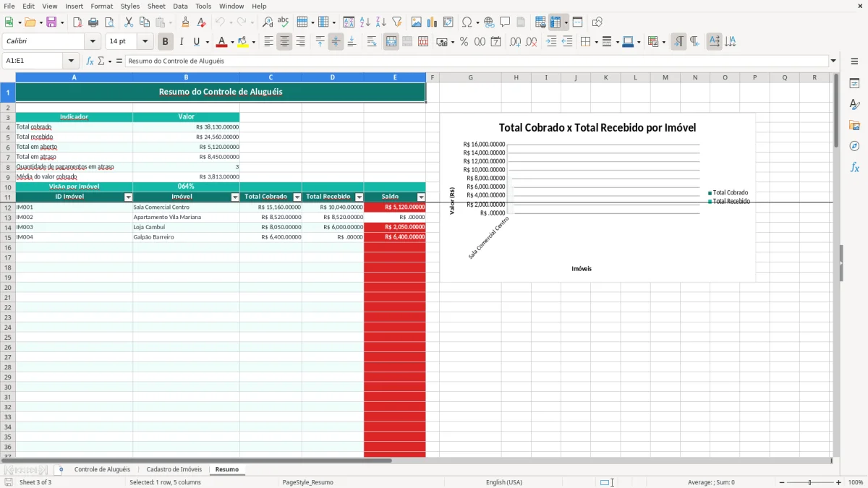The height and width of the screenshot is (488, 868).
Task: Click Merge and Center Cells icon
Action: (391, 42)
